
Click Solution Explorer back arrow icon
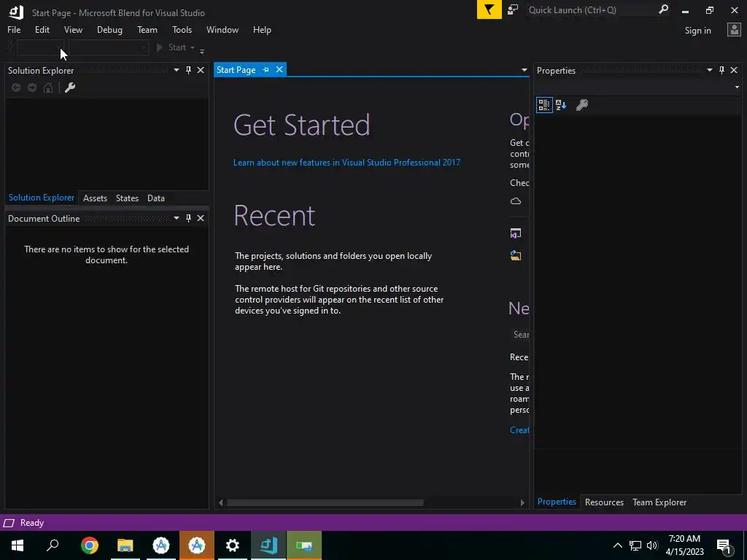(x=16, y=87)
